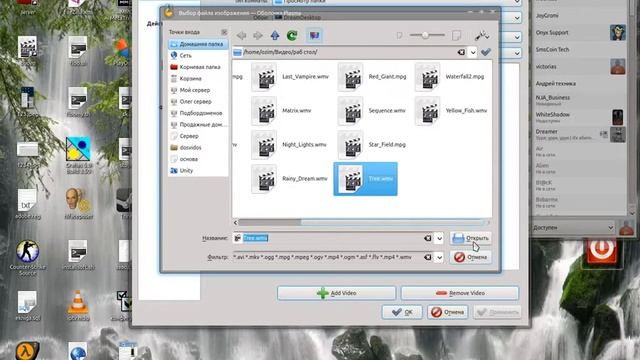
Task: Select the Matrix.wmv video file
Action: tap(282, 111)
